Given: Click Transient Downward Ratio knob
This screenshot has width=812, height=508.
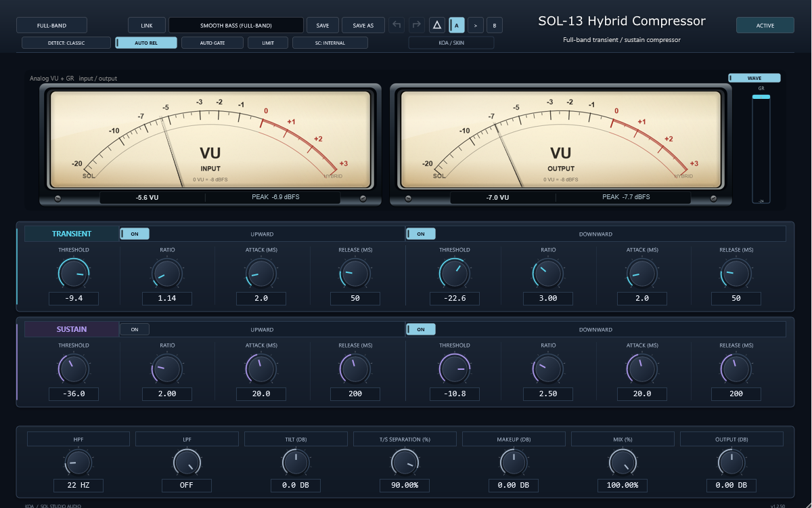Looking at the screenshot, I should coord(548,274).
